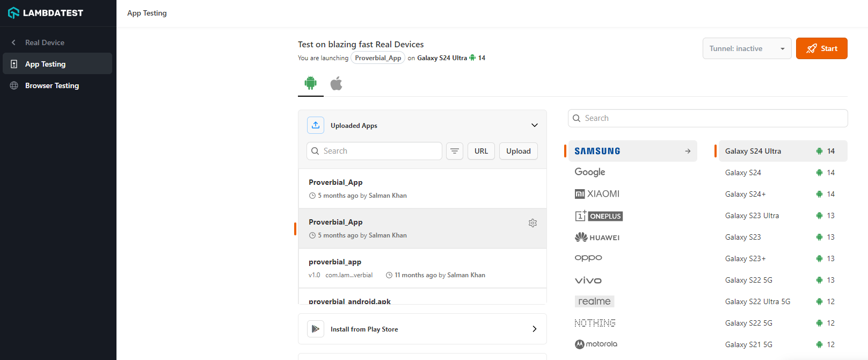Expand Install from Play Store
Screen dimensions: 868x360
pos(534,329)
